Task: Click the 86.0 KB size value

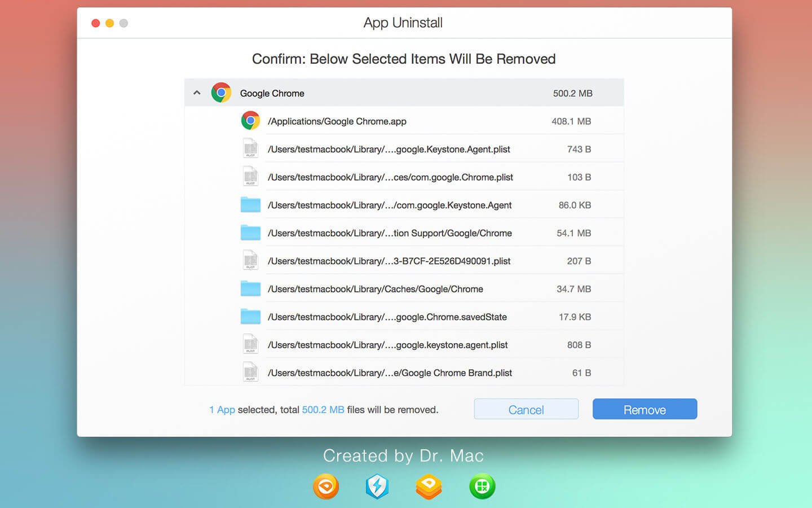Action: 575,205
